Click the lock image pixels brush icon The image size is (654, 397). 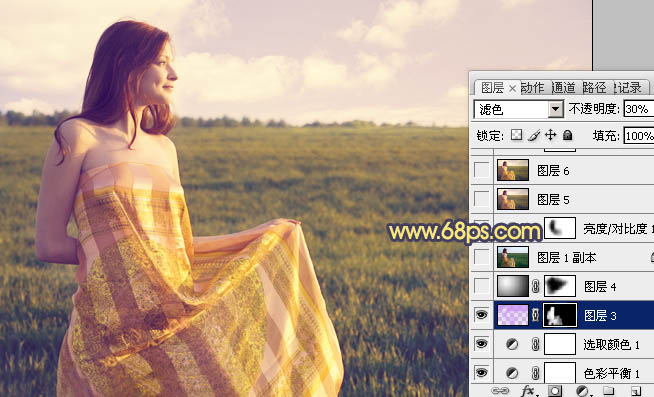[x=534, y=135]
